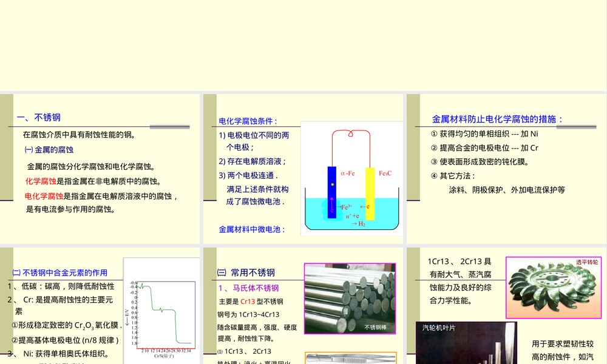This screenshot has width=607, height=364.
Task: Click heading 电化学腐蚀条件:
Action: [248, 121]
